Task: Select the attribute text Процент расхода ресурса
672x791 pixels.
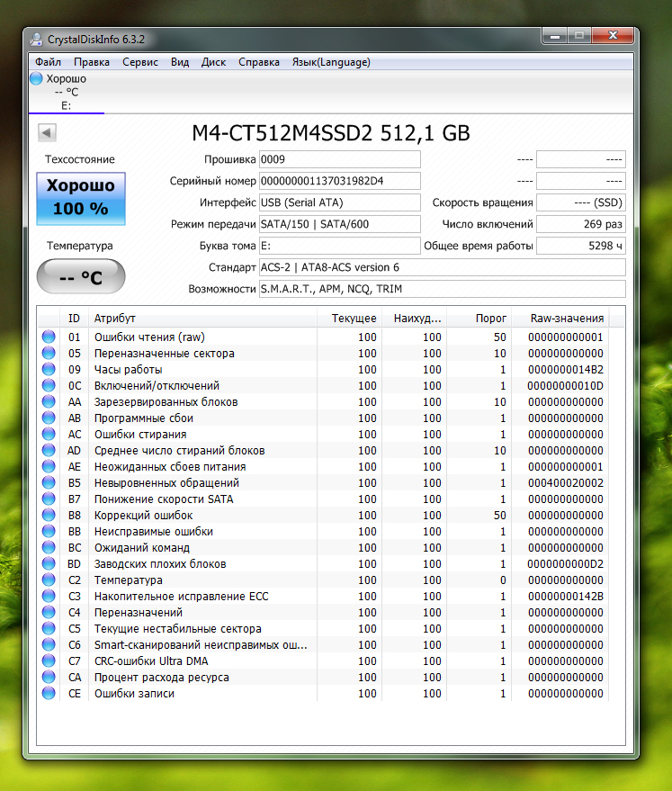Action: pyautogui.click(x=161, y=677)
